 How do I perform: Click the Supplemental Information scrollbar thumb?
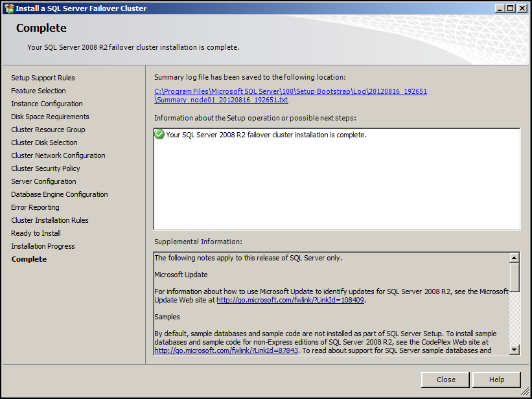click(515, 277)
